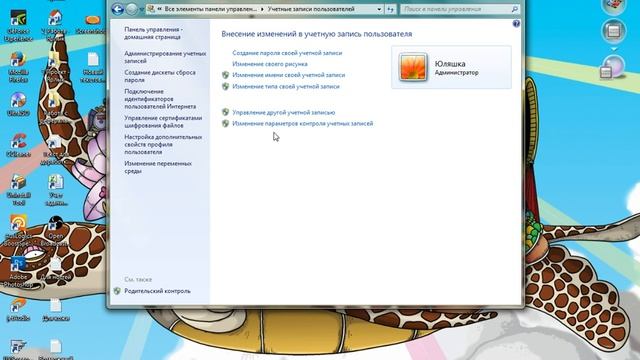
Task: Select the Open Broadcaster desktop shortcut
Action: [56, 231]
